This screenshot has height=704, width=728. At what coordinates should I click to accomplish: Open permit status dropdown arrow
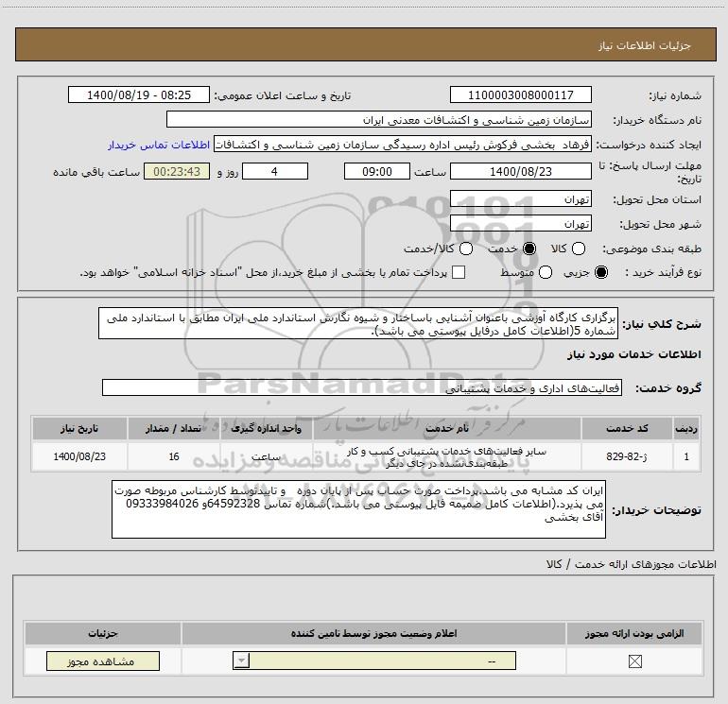click(x=241, y=661)
